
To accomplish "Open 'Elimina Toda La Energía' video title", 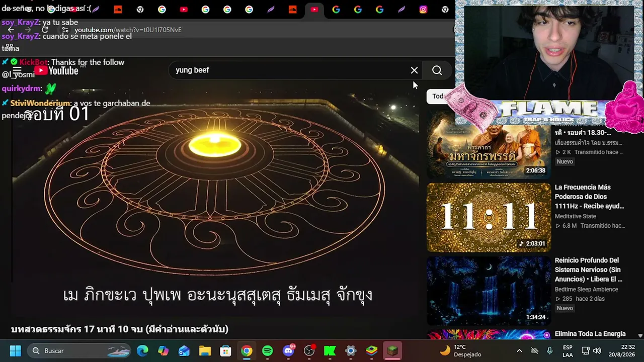I will tap(590, 334).
